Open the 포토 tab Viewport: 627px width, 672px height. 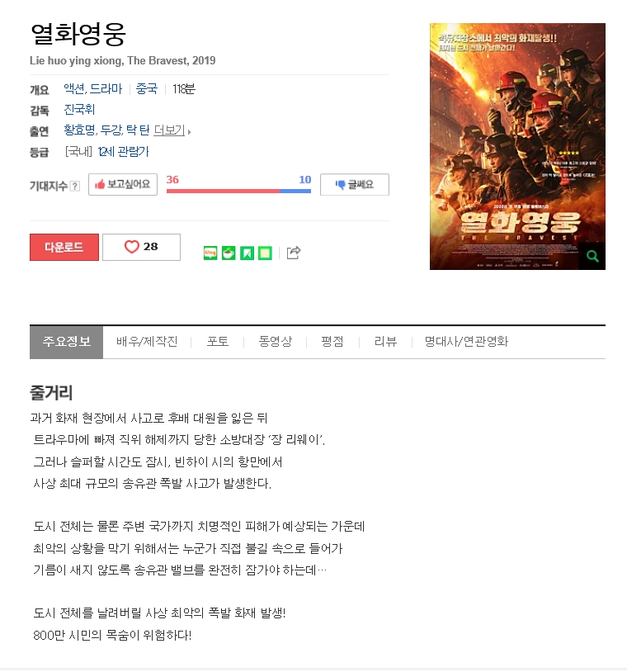click(x=218, y=342)
